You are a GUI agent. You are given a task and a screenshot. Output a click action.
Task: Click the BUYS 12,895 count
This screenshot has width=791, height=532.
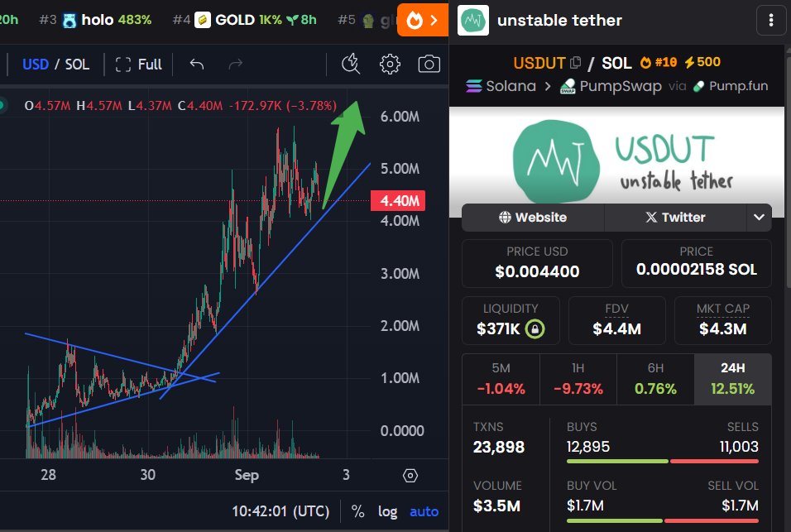click(x=588, y=447)
